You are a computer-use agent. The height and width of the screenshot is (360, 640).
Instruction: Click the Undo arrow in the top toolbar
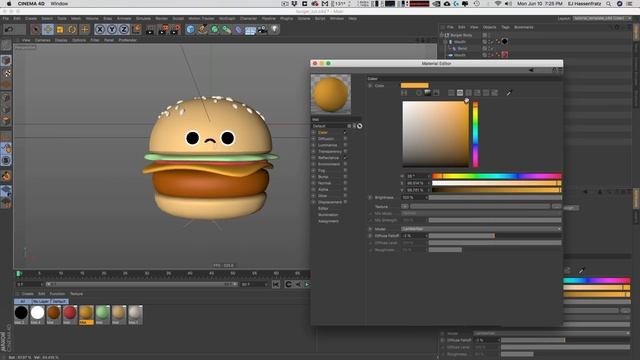pyautogui.click(x=9, y=29)
